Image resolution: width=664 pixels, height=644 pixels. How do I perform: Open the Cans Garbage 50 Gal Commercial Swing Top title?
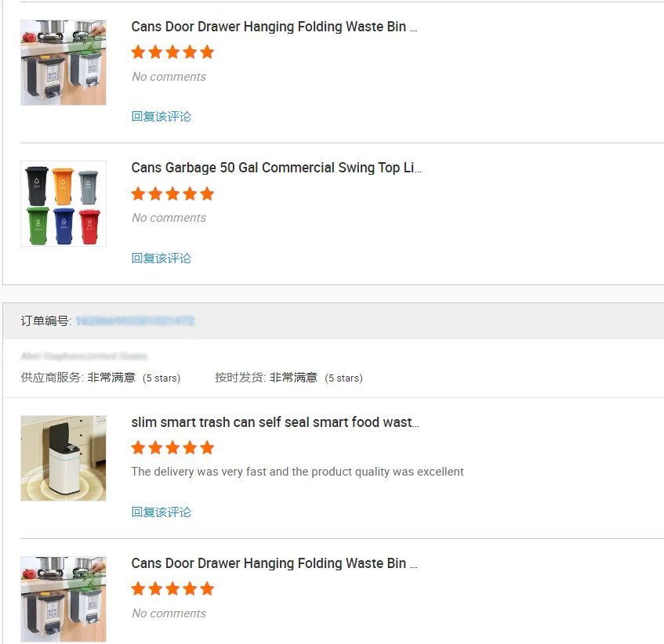[x=276, y=168]
